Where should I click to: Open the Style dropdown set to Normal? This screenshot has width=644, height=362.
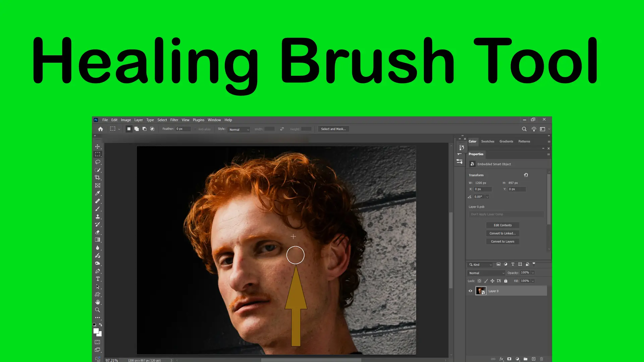coord(239,129)
